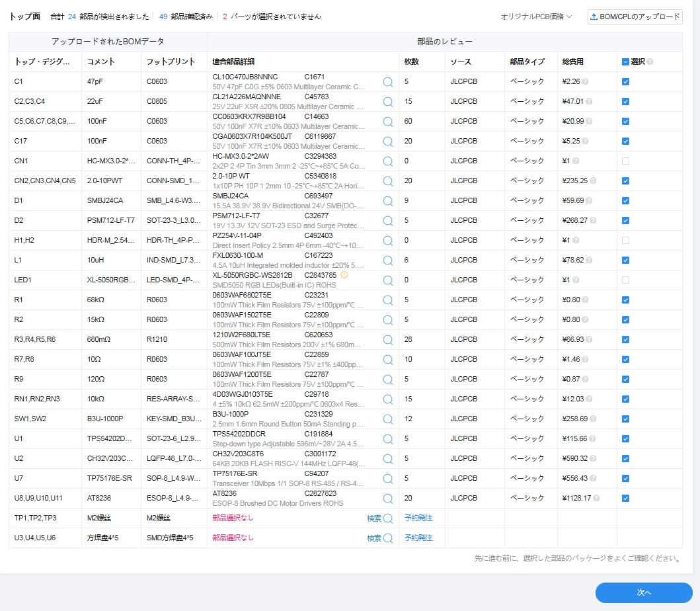Open part search for CGA0603X7R104K500JT row
The height and width of the screenshot is (611, 700).
388,142
